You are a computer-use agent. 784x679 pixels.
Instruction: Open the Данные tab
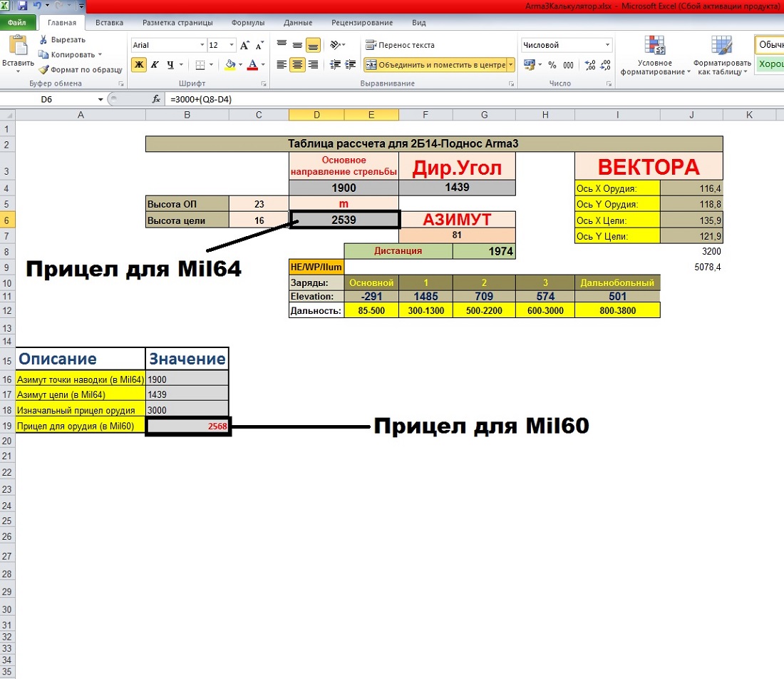(x=298, y=23)
